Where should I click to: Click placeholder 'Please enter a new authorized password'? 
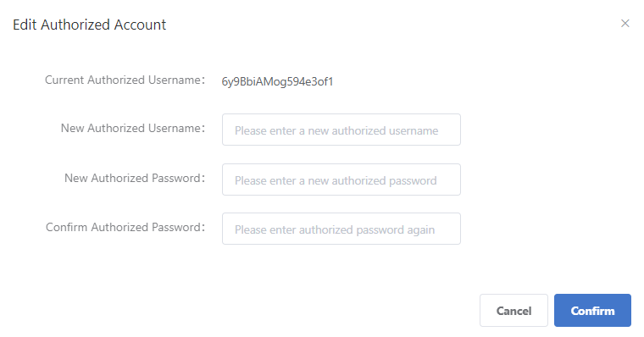coord(336,181)
